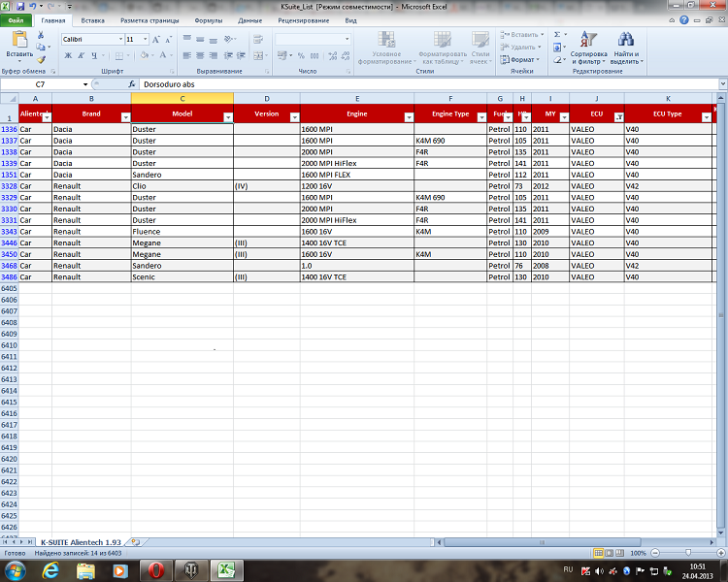Click the Insert Function fx icon
Screen dimensions: 728x582
click(132, 85)
